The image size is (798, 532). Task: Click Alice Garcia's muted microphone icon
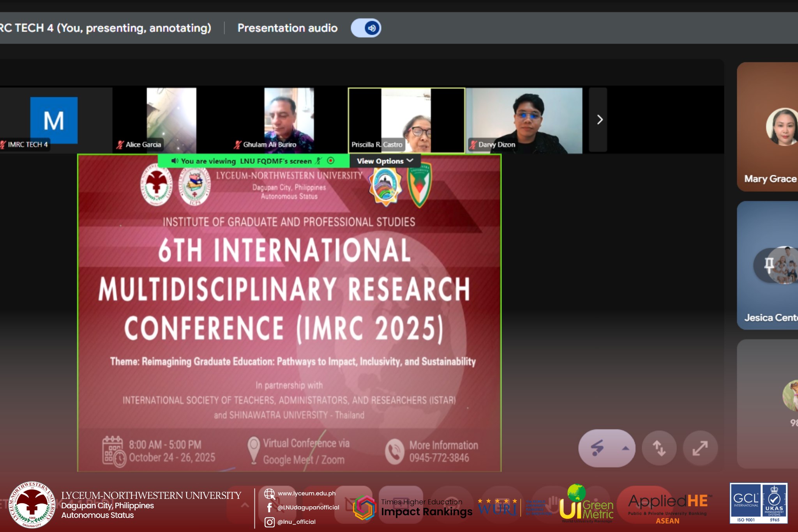pos(120,145)
